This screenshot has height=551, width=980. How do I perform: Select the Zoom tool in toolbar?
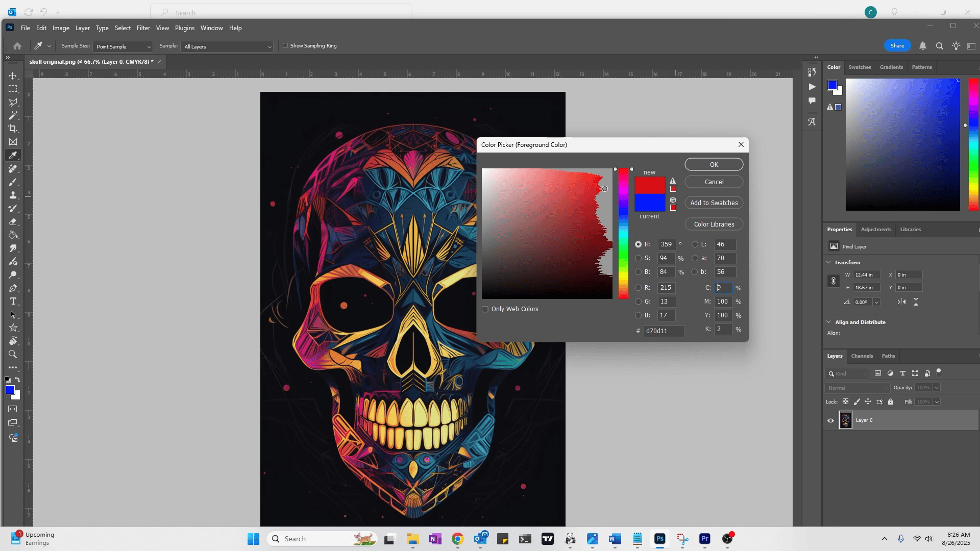point(13,355)
